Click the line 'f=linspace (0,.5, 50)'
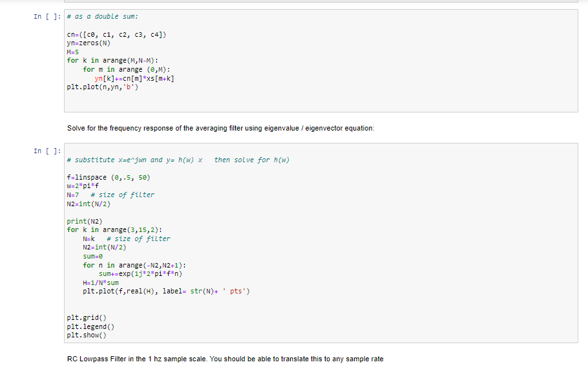 [x=109, y=178]
